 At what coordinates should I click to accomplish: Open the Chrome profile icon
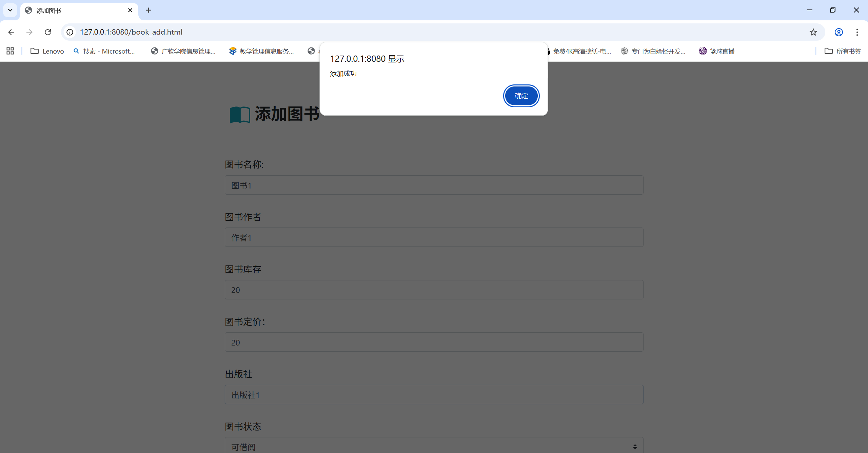tap(839, 32)
